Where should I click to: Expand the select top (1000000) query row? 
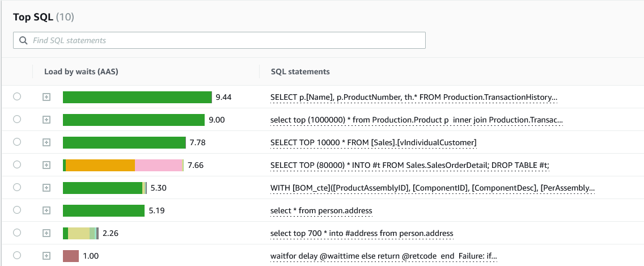pyautogui.click(x=46, y=120)
